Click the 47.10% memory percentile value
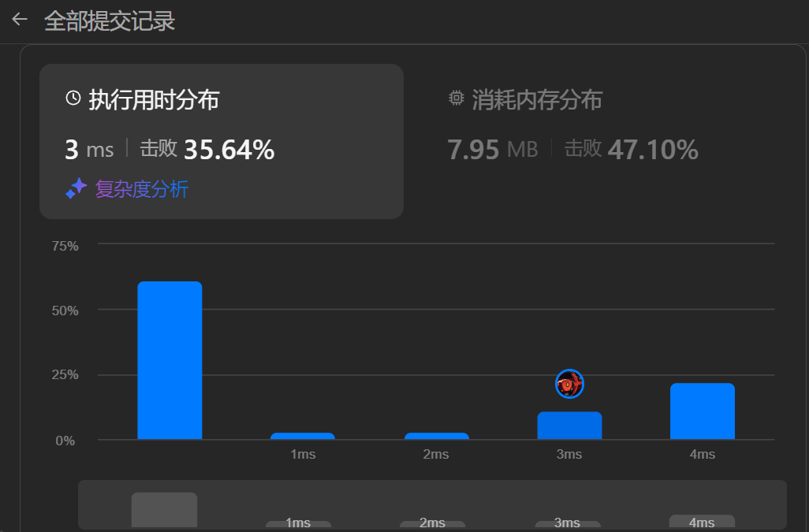This screenshot has width=809, height=532. [x=653, y=150]
